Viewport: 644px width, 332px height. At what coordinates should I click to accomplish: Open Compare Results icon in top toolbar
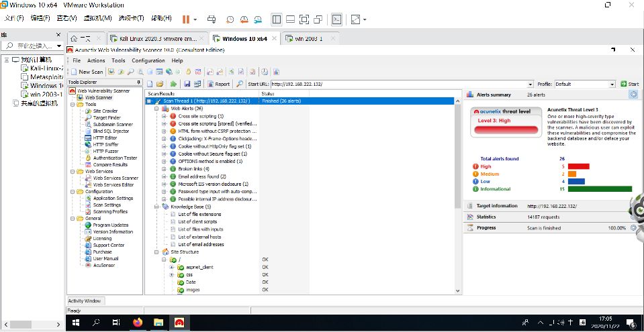pyautogui.click(x=198, y=72)
